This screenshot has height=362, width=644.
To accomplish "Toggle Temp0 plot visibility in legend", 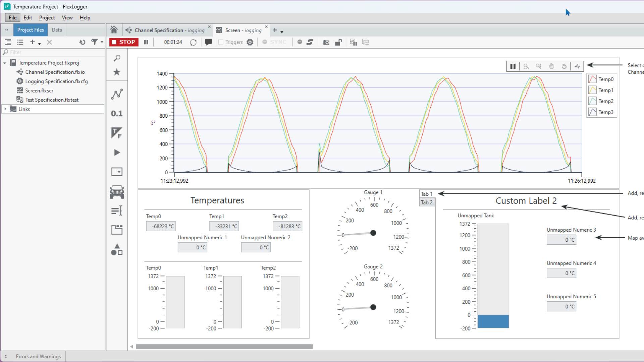I will [x=592, y=79].
